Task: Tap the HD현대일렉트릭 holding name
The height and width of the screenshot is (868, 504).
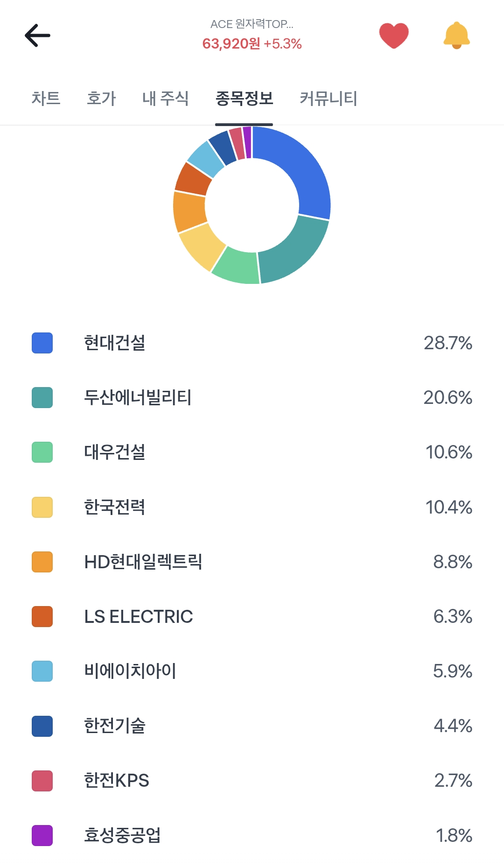Action: [x=143, y=562]
